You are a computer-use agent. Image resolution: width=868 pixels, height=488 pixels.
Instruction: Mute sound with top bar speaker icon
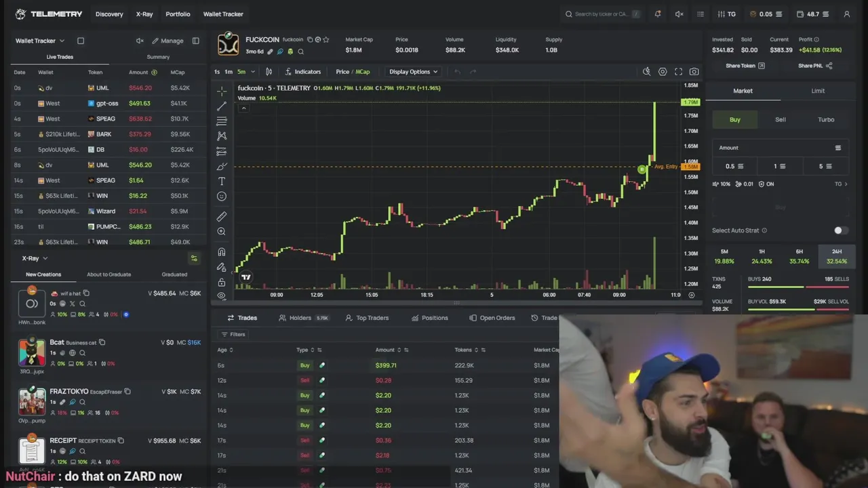[x=679, y=14]
